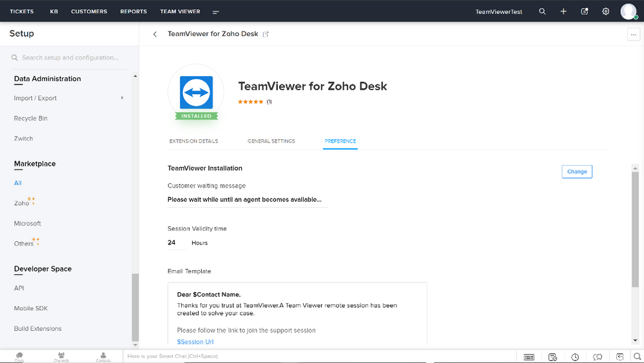The image size is (644, 363).
Task: Go back using the left chevron arrow
Action: click(x=155, y=34)
